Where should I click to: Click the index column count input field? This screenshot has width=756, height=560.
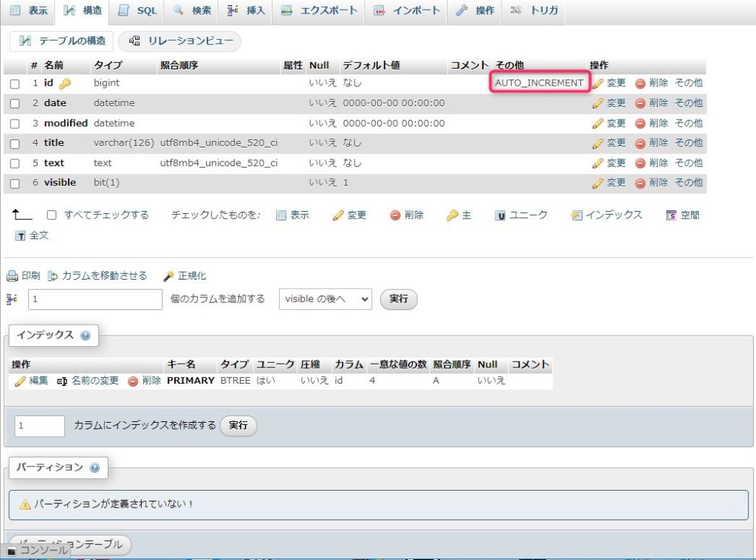click(x=40, y=426)
